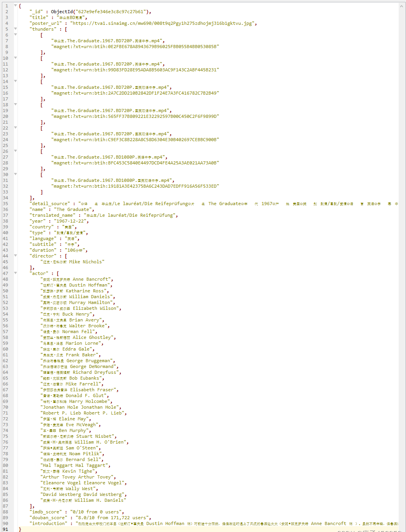Collapse the "actor" array fold marker

point(15,273)
